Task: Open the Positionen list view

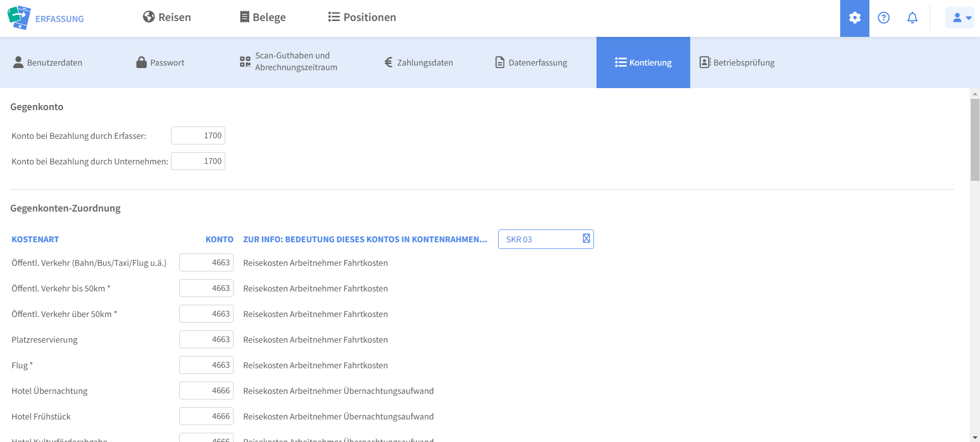Action: [362, 17]
